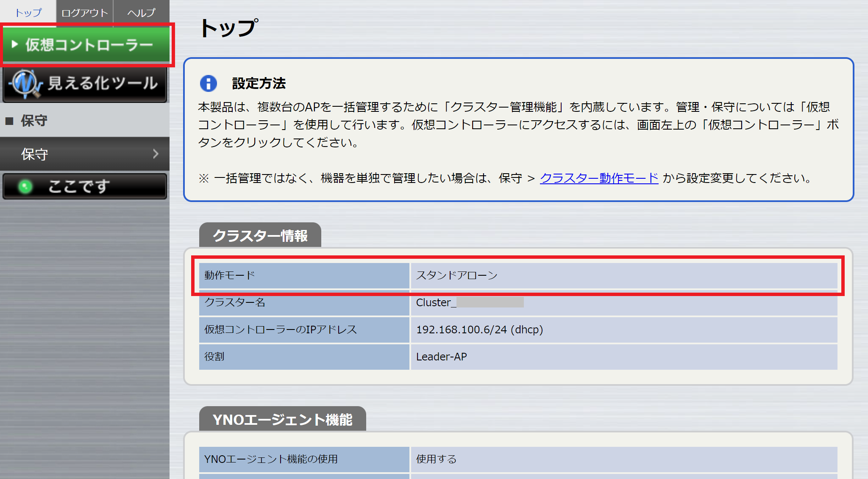Expand the 保守 menu chevron arrow
868x479 pixels.
pyautogui.click(x=156, y=154)
